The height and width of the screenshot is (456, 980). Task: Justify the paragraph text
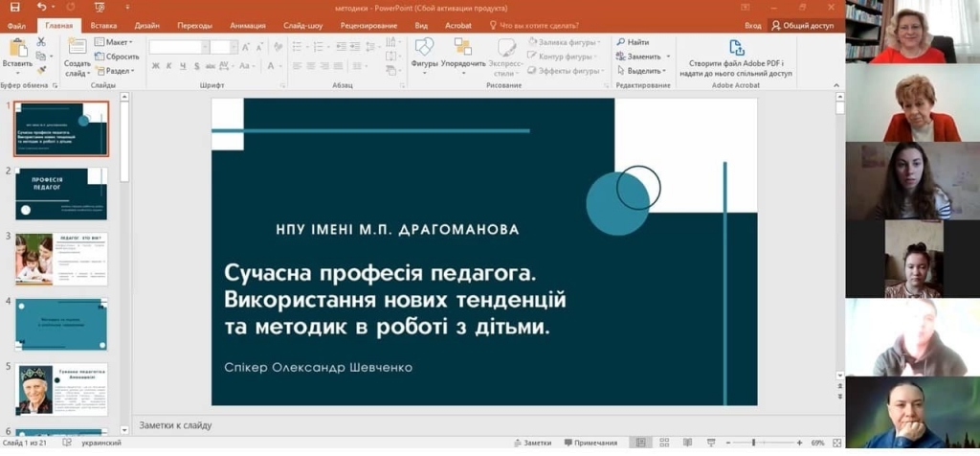click(x=340, y=66)
